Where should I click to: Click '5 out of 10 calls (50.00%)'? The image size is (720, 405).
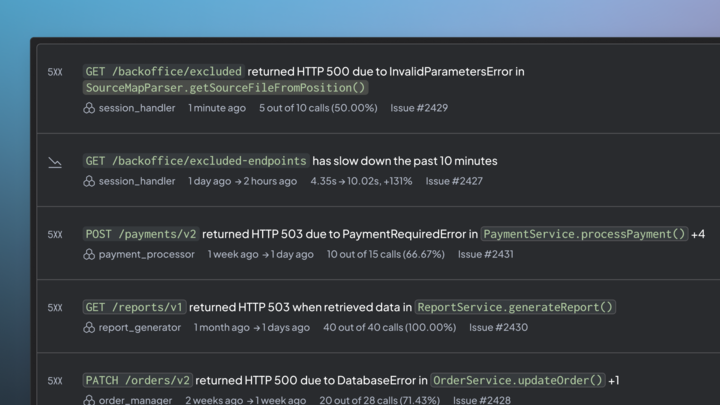click(x=318, y=108)
